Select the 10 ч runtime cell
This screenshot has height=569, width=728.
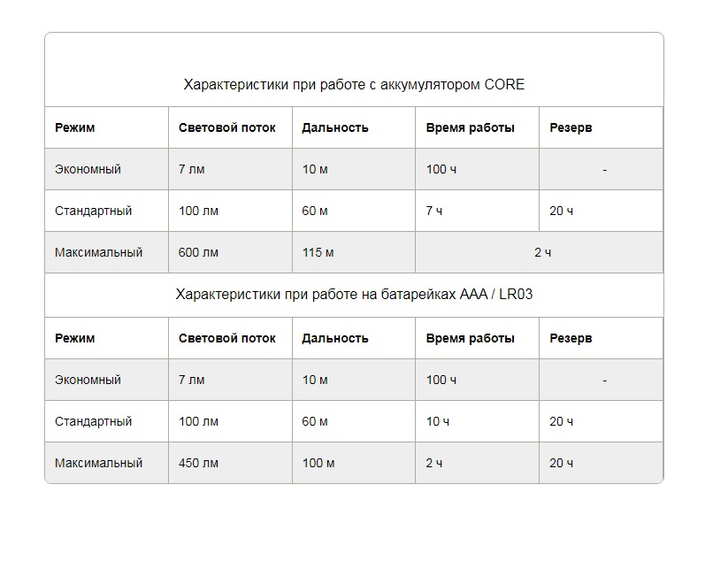tap(438, 421)
